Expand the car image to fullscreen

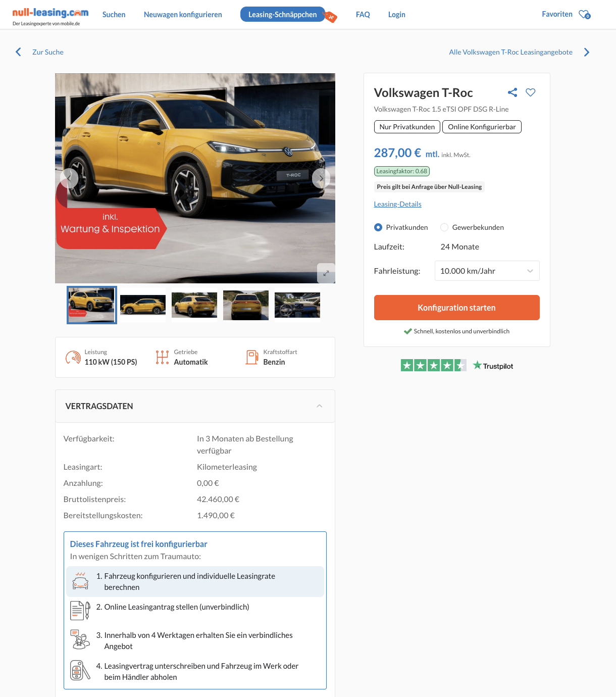pyautogui.click(x=326, y=273)
